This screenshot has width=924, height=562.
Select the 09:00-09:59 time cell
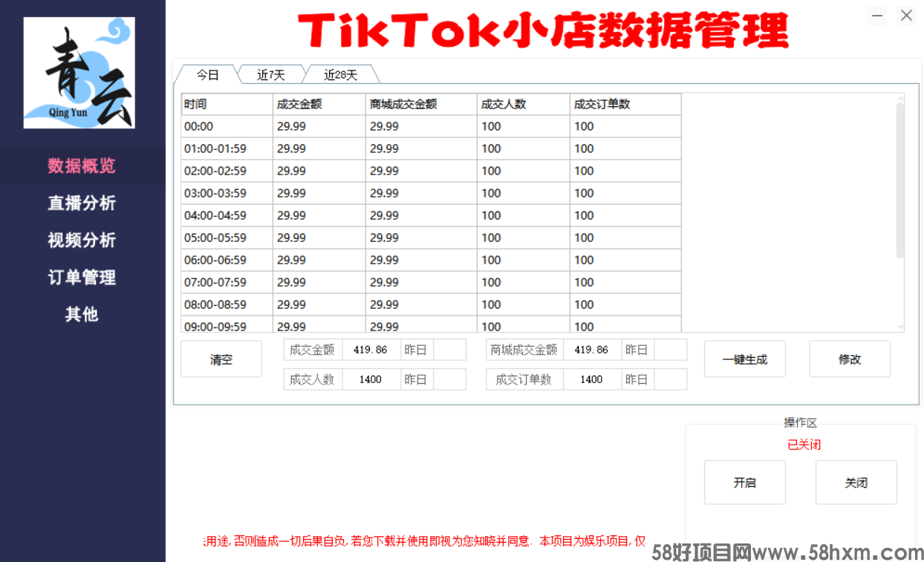(x=227, y=324)
